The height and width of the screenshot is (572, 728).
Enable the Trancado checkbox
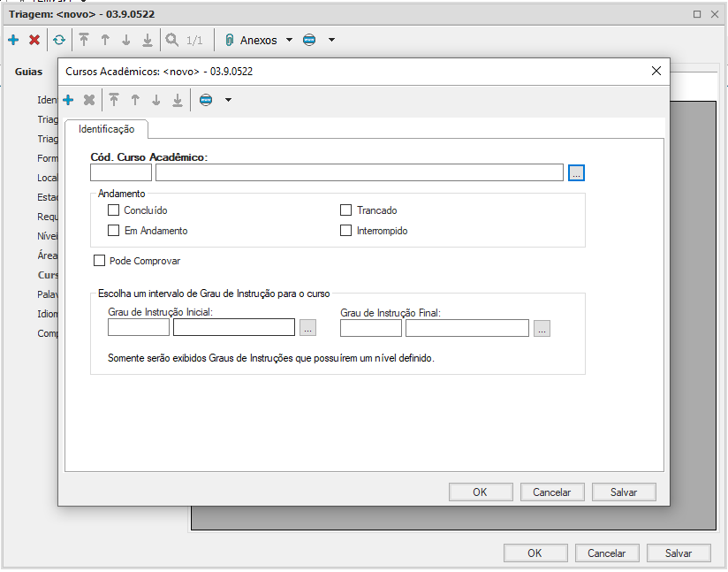pyautogui.click(x=346, y=210)
